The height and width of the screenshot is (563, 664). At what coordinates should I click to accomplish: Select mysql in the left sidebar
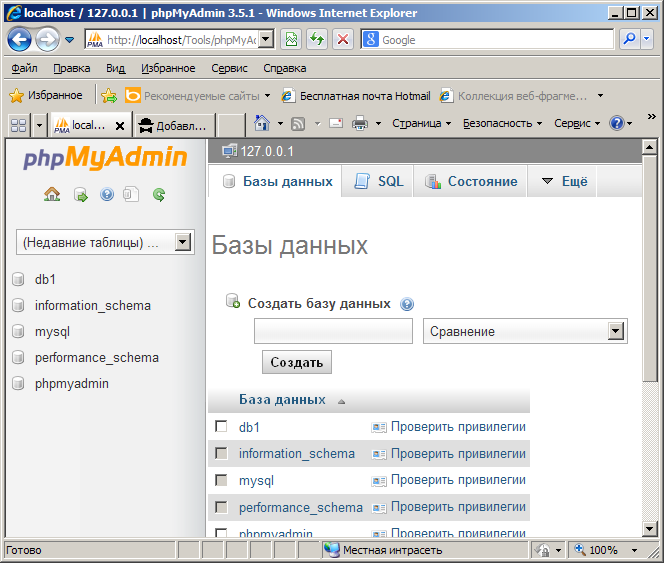[x=52, y=332]
